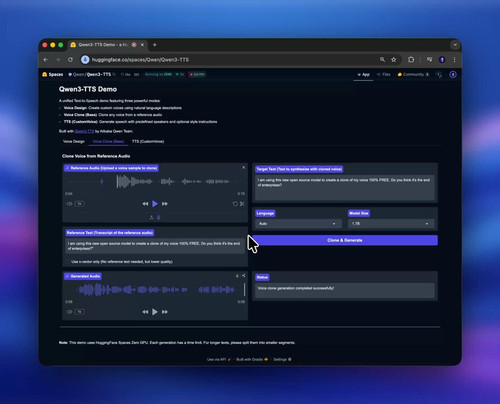Focus the Target Text input box
The height and width of the screenshot is (404, 500).
[x=345, y=187]
